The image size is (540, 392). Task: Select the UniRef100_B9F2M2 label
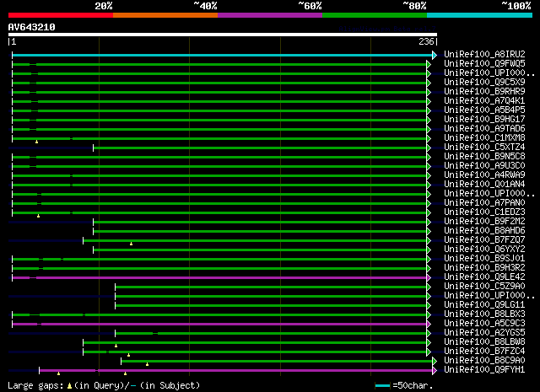484,221
